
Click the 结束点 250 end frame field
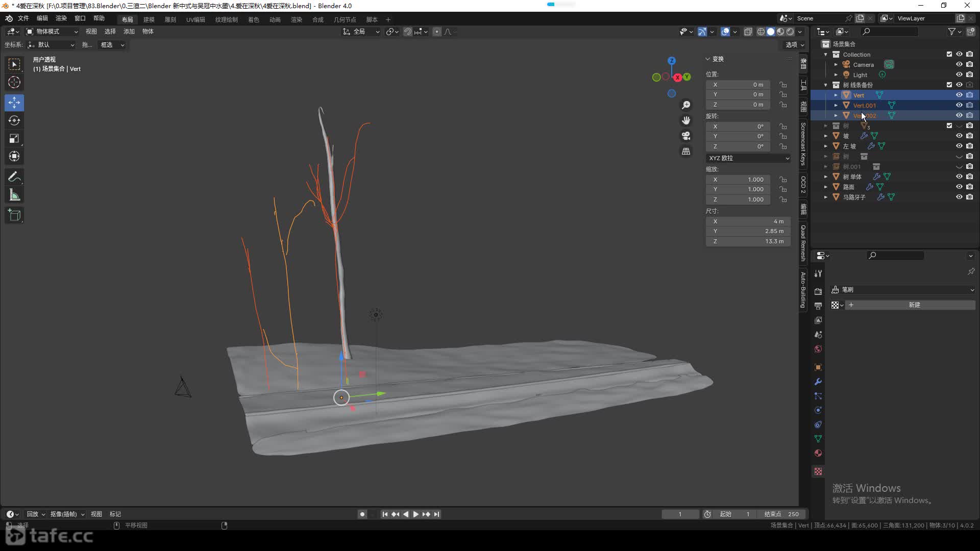(x=781, y=514)
